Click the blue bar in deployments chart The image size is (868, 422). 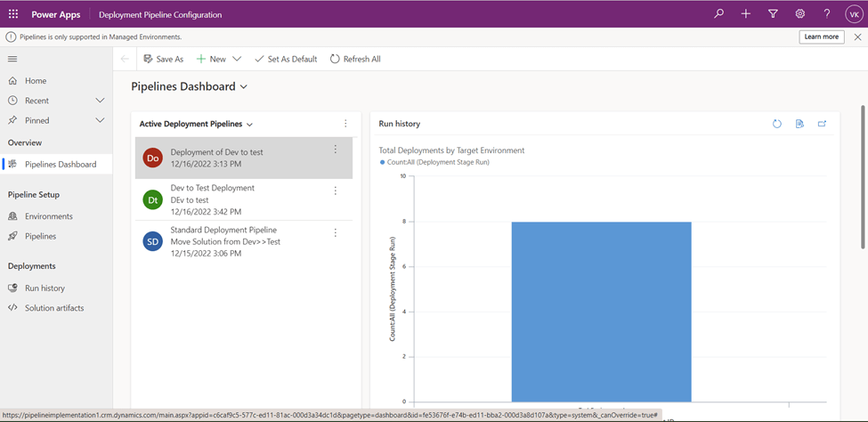601,312
